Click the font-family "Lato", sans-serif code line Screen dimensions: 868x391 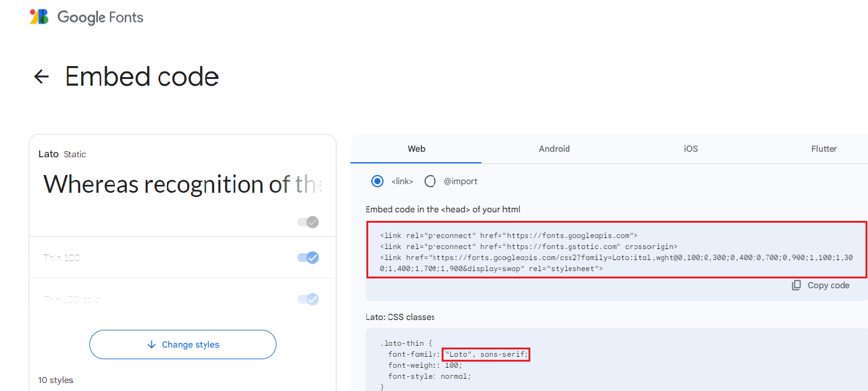click(x=459, y=354)
